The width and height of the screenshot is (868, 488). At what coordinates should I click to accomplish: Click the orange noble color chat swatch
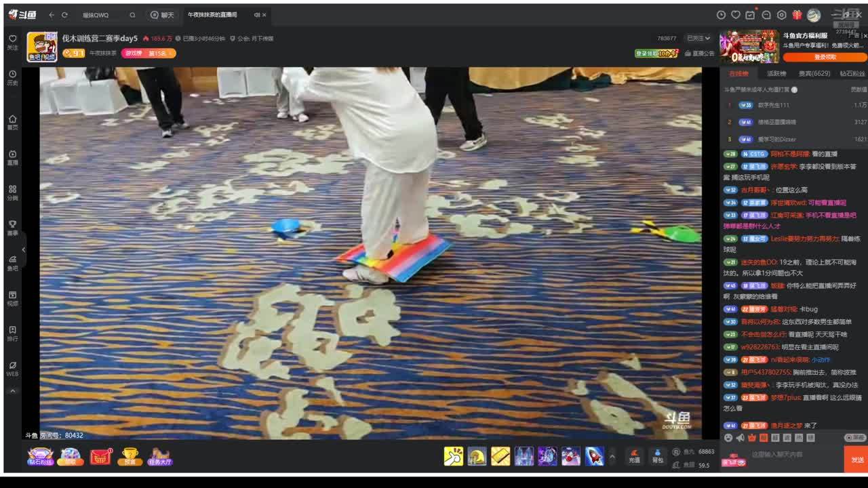[x=764, y=438]
